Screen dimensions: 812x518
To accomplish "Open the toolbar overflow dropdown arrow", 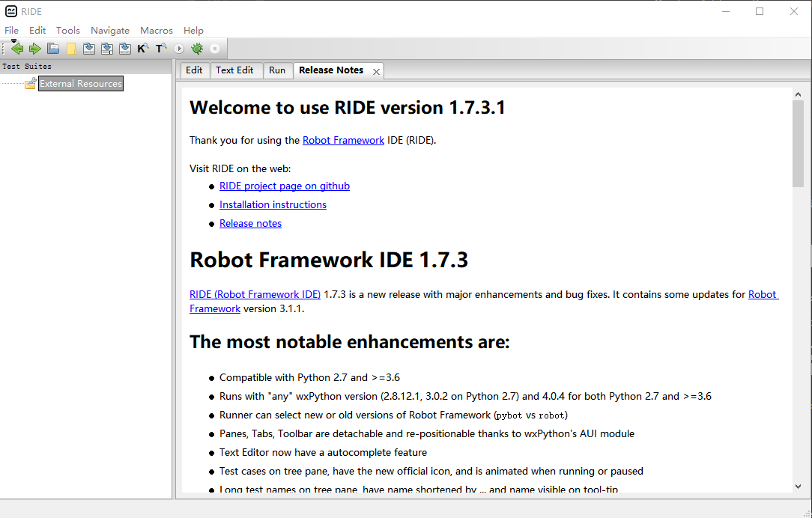I will pos(13,40).
